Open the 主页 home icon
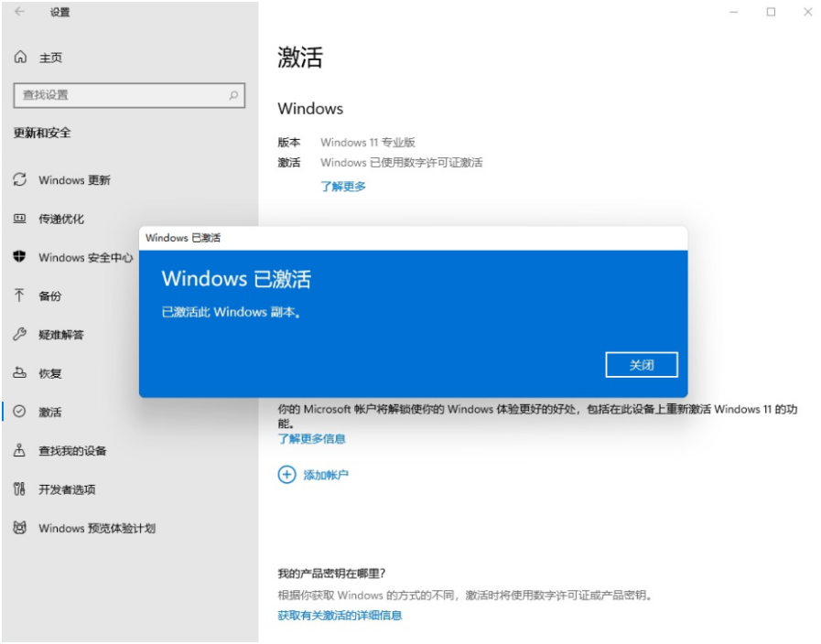821x644 pixels. coord(20,57)
